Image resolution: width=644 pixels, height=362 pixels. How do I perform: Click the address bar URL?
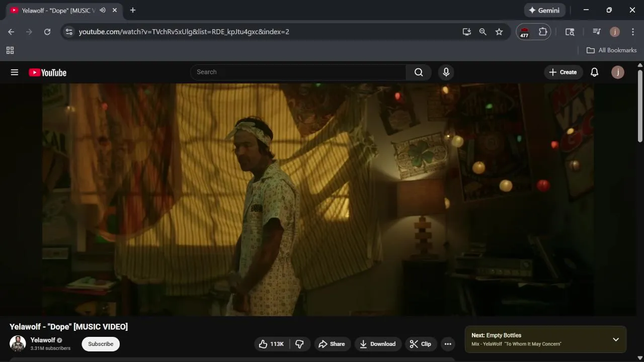point(184,32)
